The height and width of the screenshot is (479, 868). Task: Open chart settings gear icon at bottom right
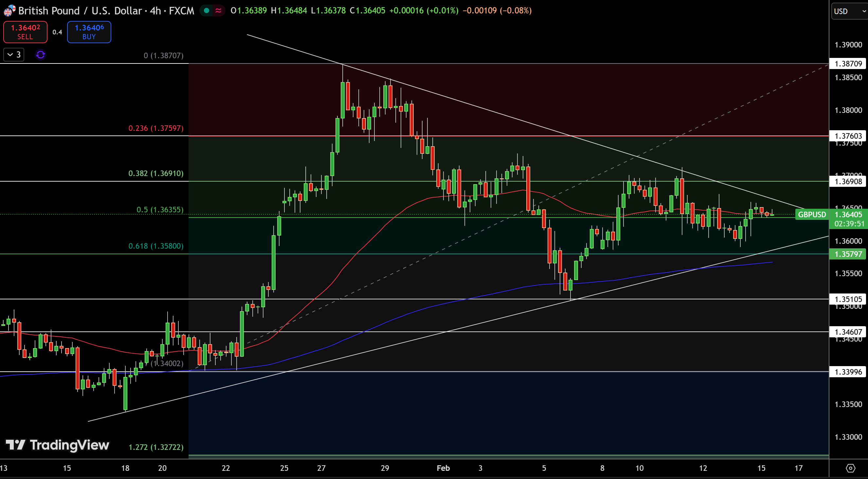click(850, 468)
